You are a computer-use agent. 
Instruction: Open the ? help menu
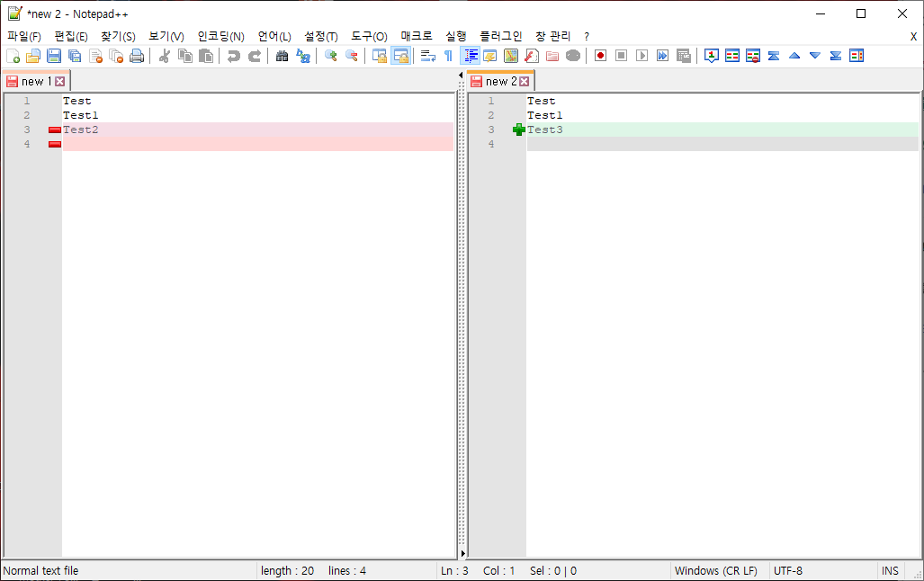pyautogui.click(x=587, y=37)
